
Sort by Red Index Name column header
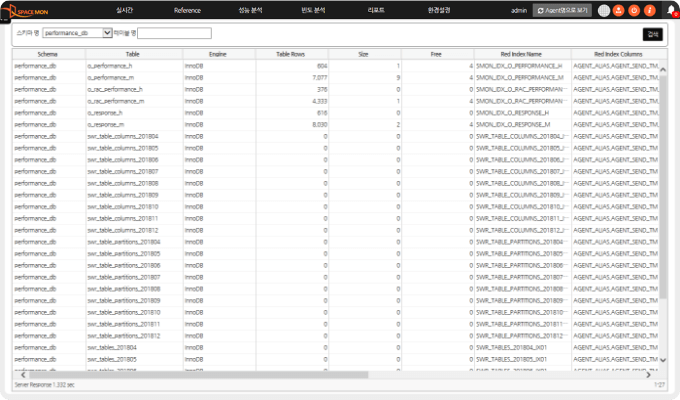click(521, 54)
